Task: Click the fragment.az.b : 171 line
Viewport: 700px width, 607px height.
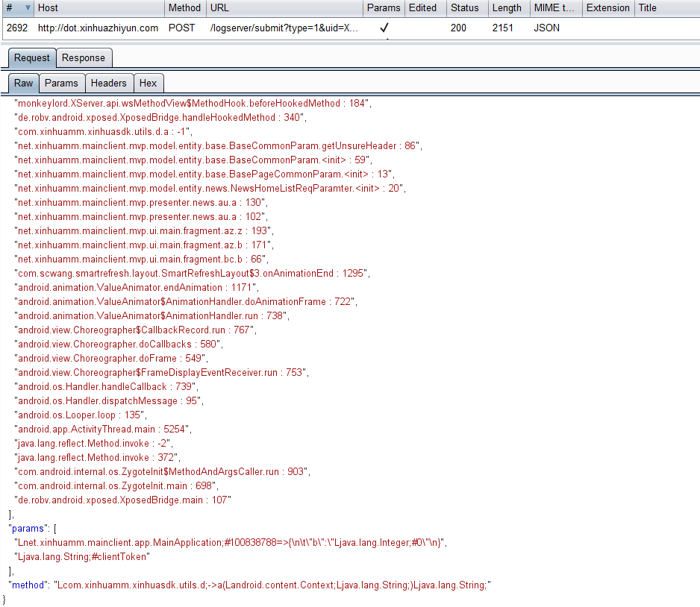Action: (x=144, y=245)
